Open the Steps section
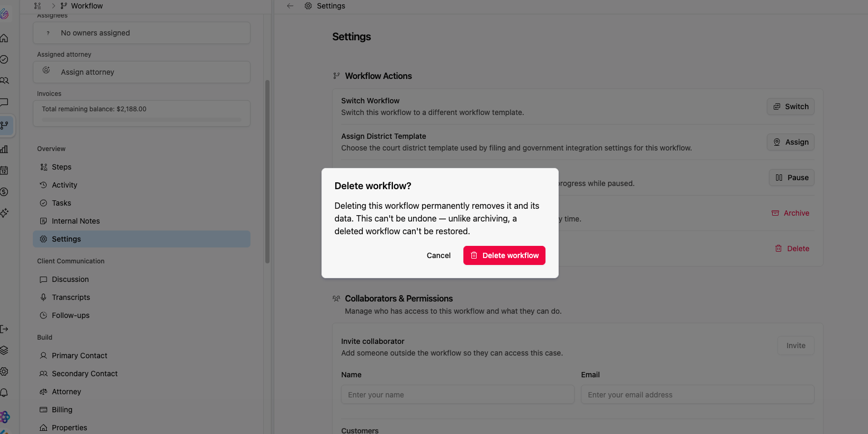The height and width of the screenshot is (434, 868). pos(141,167)
